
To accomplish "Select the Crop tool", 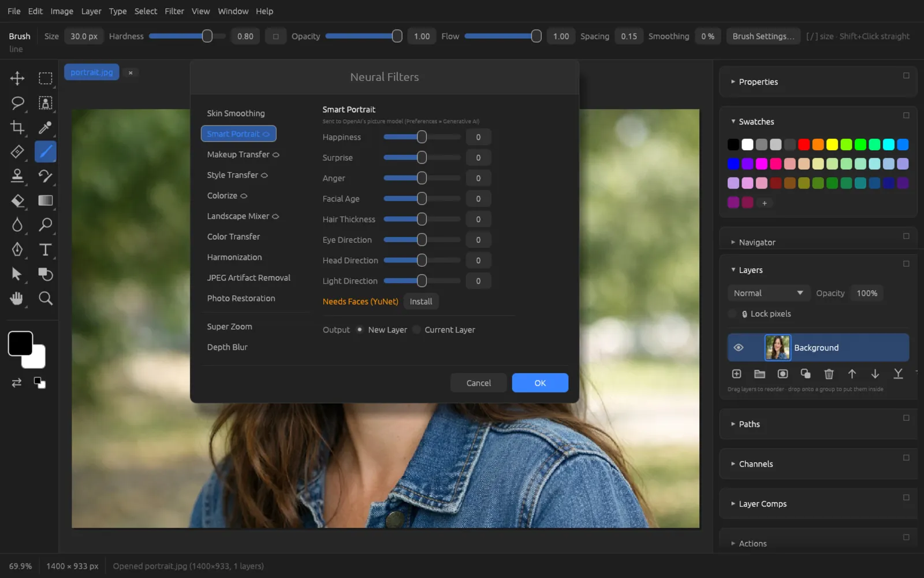I will [x=17, y=127].
